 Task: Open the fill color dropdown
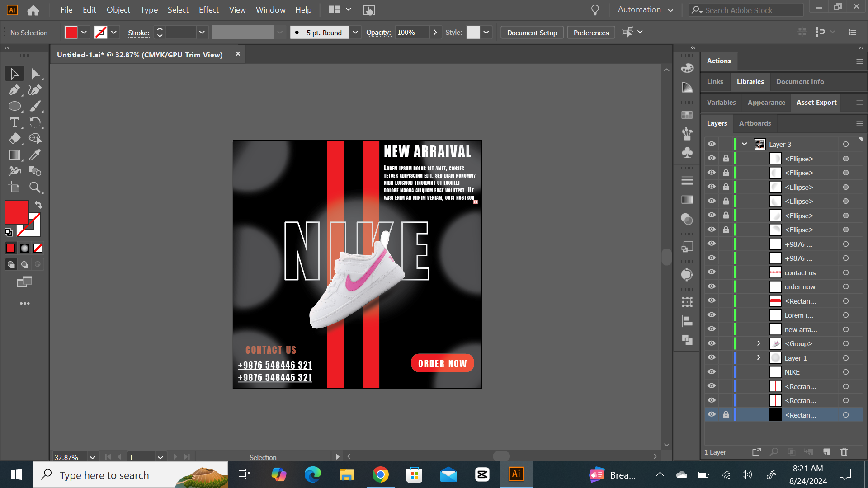click(x=84, y=33)
